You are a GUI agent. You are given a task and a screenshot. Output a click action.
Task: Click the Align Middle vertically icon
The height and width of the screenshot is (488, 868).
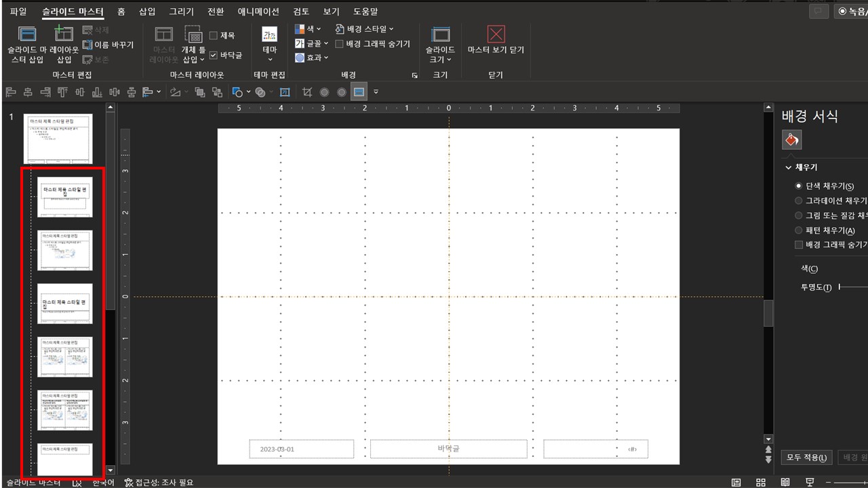pos(80,92)
